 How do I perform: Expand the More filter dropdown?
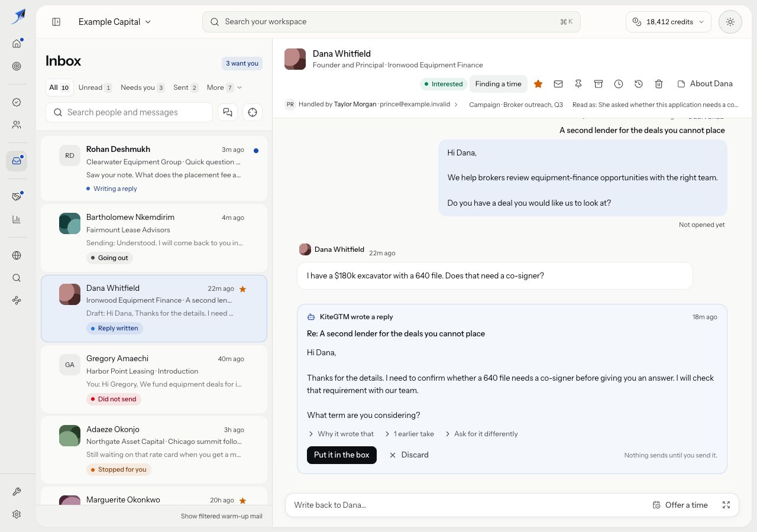click(224, 87)
